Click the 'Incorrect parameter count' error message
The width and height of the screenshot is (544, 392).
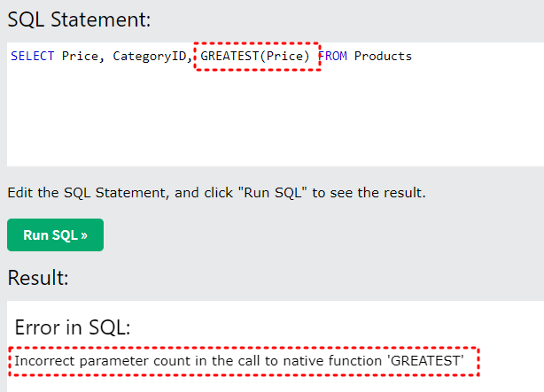point(239,361)
